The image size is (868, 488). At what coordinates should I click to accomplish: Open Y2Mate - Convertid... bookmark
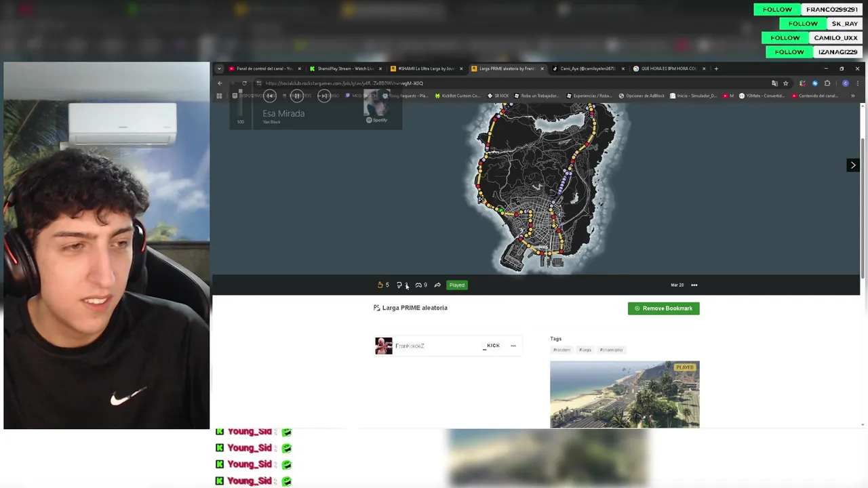click(x=764, y=96)
